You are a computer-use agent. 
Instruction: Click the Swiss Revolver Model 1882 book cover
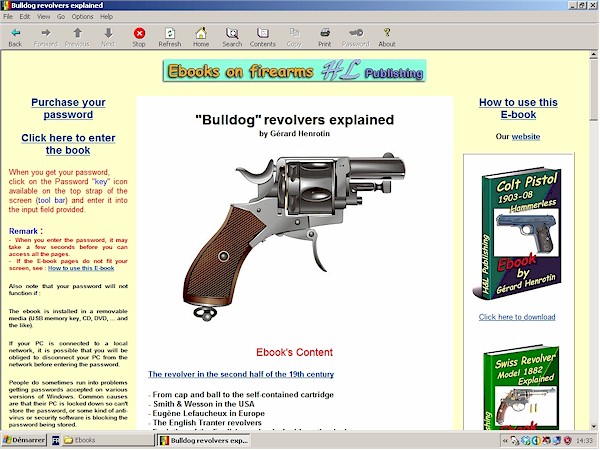click(x=520, y=387)
